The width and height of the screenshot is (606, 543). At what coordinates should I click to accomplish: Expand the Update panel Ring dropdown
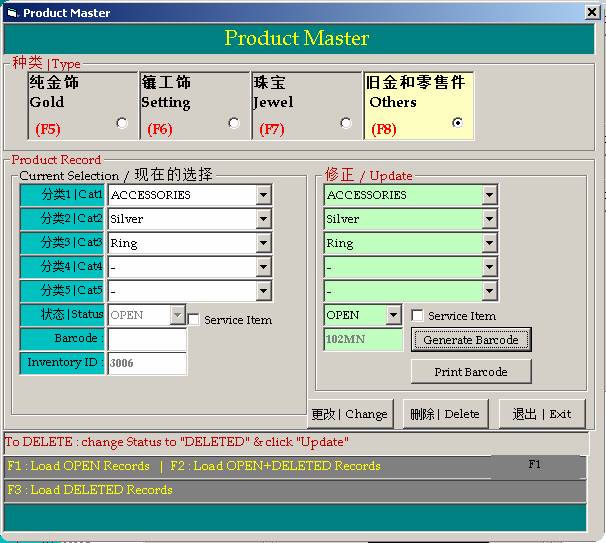489,243
